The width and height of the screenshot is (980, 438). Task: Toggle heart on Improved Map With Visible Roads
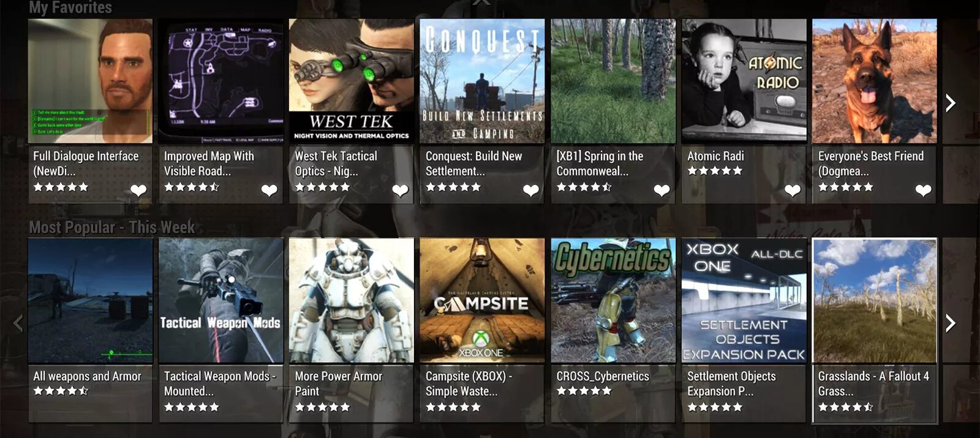coord(269,191)
